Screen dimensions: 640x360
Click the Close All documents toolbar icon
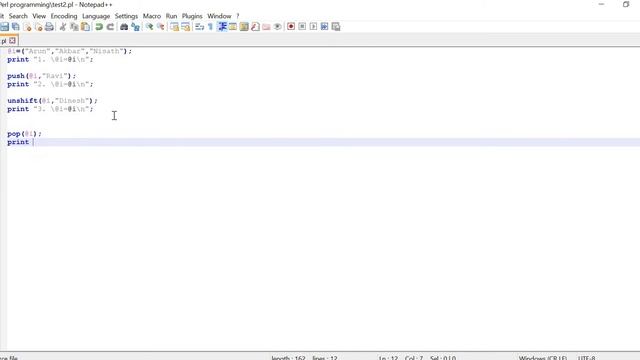pos(38,27)
